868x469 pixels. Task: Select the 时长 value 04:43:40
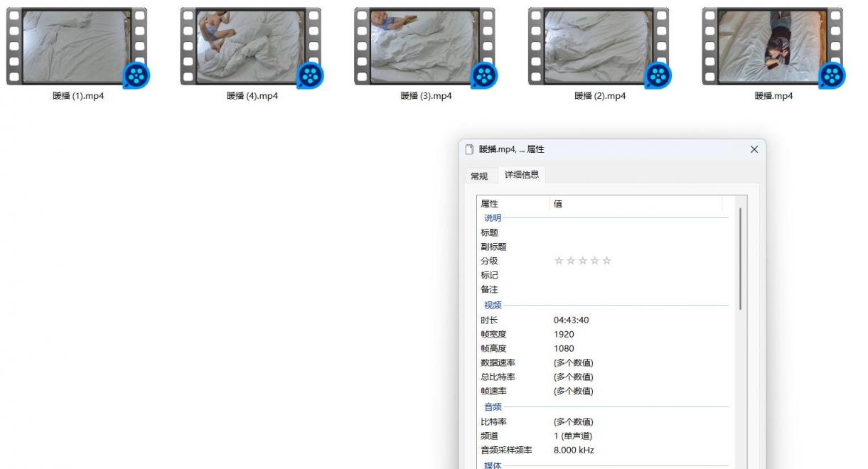coord(571,320)
